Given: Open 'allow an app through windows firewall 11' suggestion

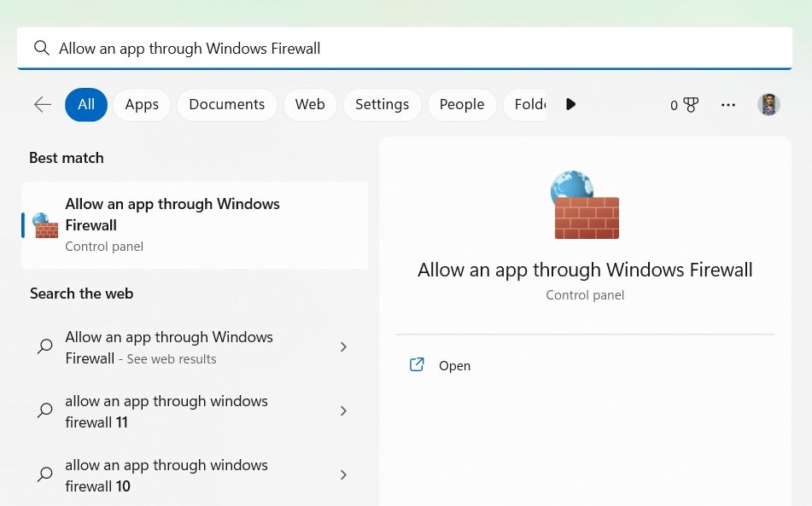Looking at the screenshot, I should coord(195,411).
